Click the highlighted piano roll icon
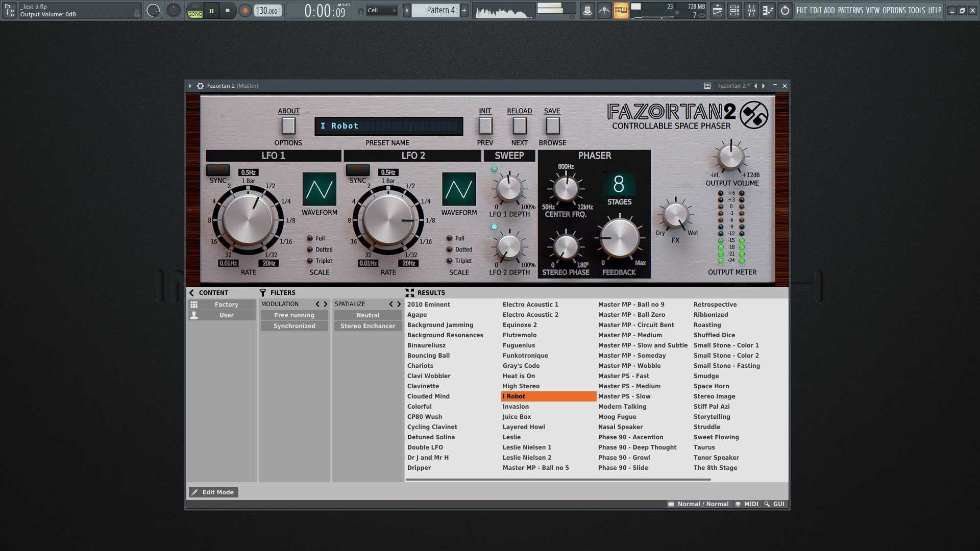The width and height of the screenshot is (980, 551). coord(621,10)
